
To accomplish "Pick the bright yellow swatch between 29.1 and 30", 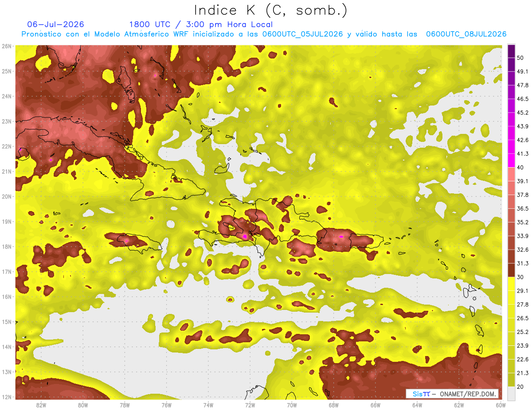I will click(511, 284).
